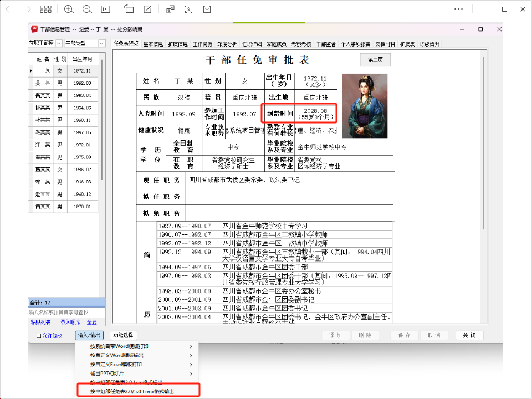Switch to the 家庭成员 tab
Viewport: 532px width, 399px height.
point(277,44)
